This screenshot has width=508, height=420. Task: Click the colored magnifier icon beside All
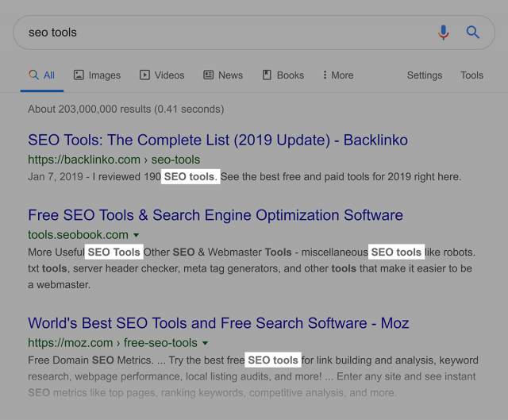pyautogui.click(x=33, y=75)
